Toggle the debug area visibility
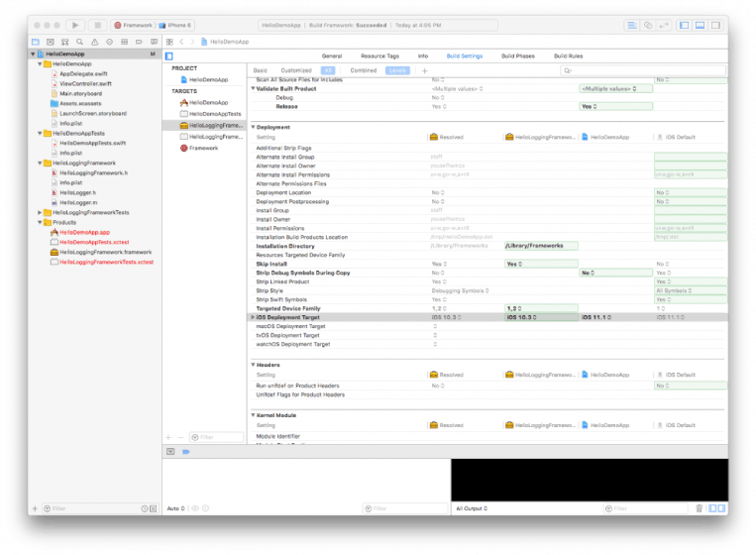 tap(701, 25)
